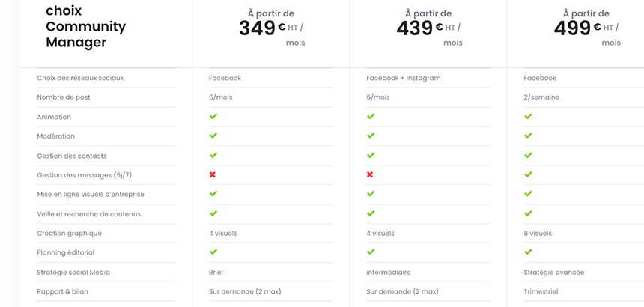Click green check for Veille et recherche in 439€ plan
The width and height of the screenshot is (644, 307).
[371, 213]
